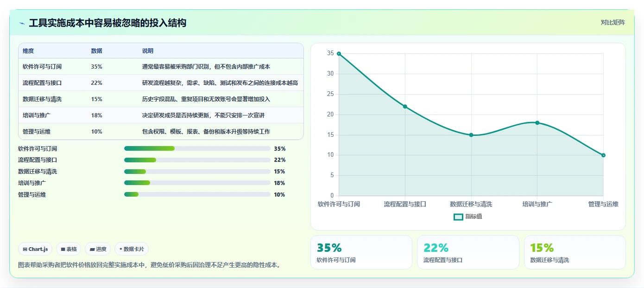Click the 管理与运维 x-axis label in chart
The height and width of the screenshot is (288, 644).
(x=603, y=204)
